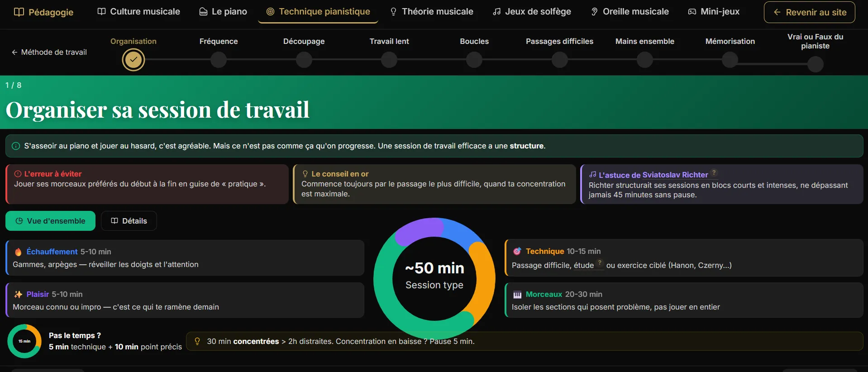Open the Mini-jeux tab
The height and width of the screenshot is (372, 868).
pos(714,12)
